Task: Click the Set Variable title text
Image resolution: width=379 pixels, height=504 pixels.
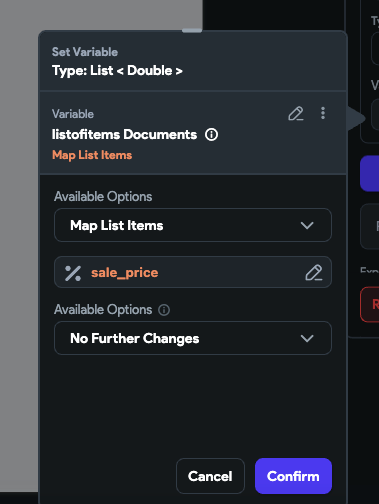Action: (x=85, y=52)
